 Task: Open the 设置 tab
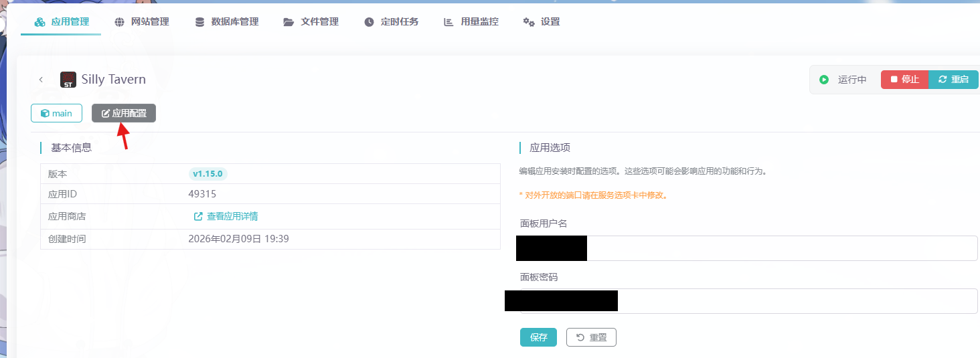[542, 22]
